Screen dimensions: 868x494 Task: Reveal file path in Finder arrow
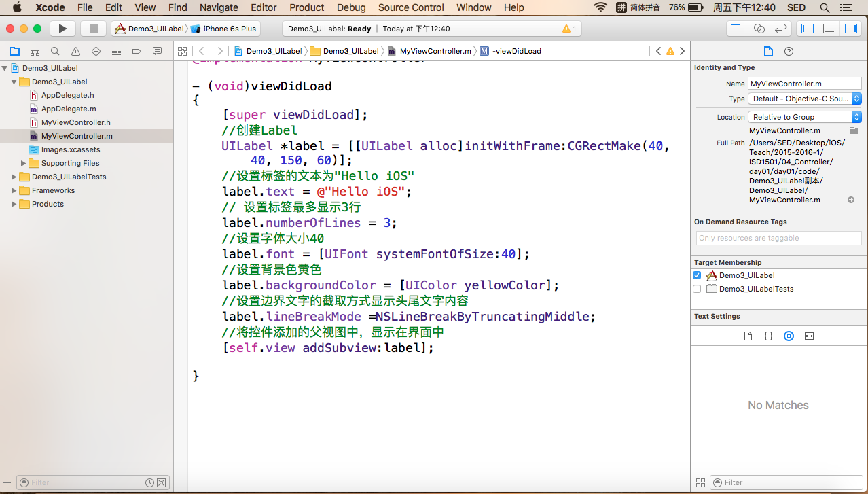point(851,200)
